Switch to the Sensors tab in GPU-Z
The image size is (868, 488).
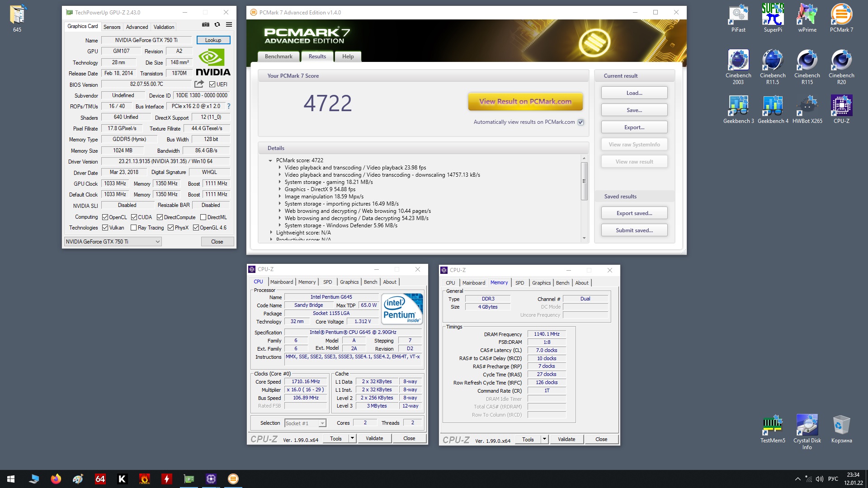[112, 27]
